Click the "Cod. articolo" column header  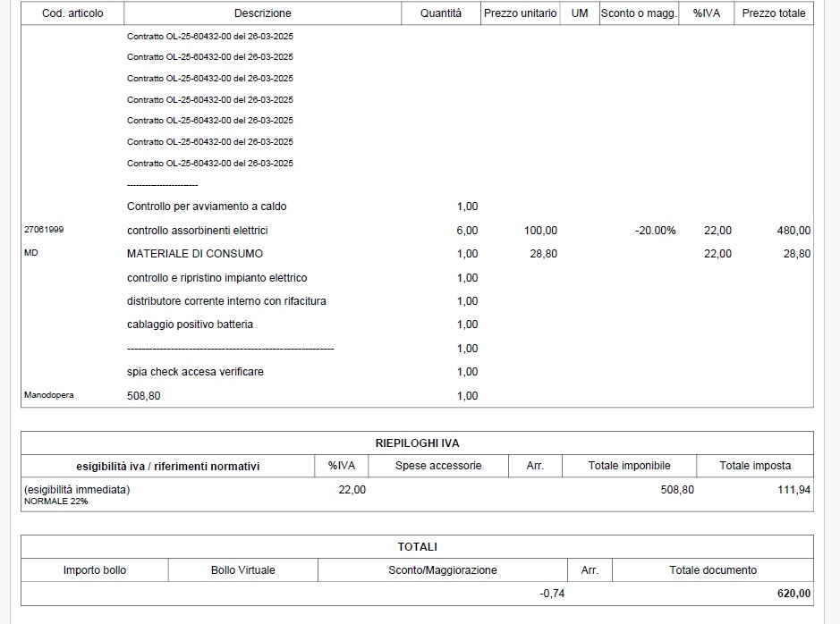pos(72,13)
